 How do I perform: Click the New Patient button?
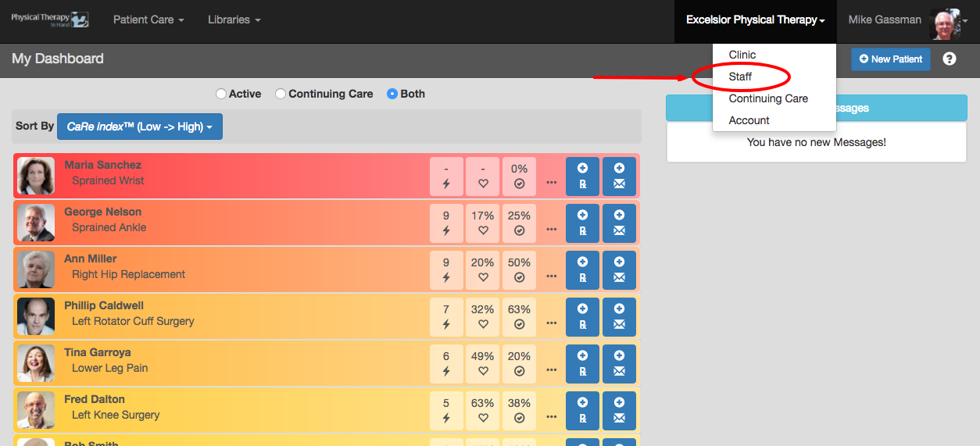tap(891, 59)
